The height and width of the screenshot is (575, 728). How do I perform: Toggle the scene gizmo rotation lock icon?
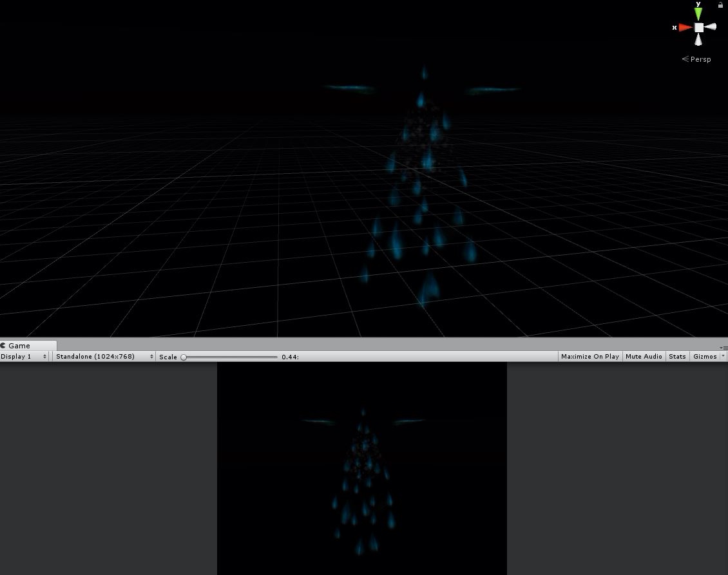720,5
